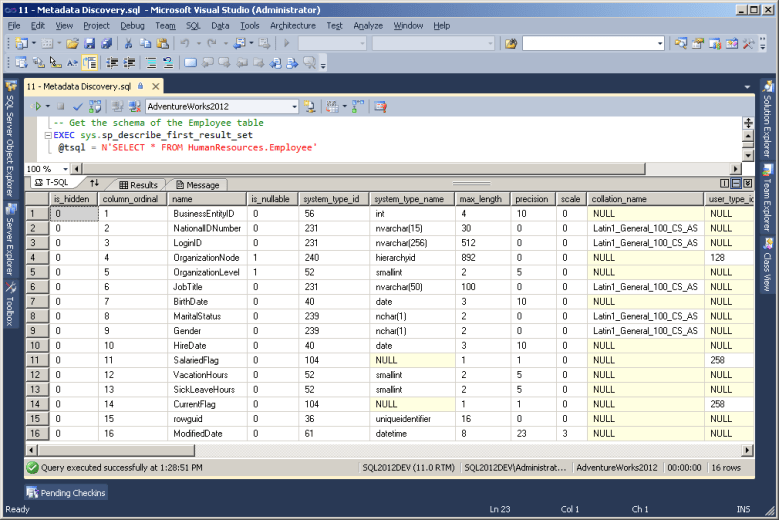The height and width of the screenshot is (520, 779).
Task: Execute the query with the green arrow
Action: point(37,106)
